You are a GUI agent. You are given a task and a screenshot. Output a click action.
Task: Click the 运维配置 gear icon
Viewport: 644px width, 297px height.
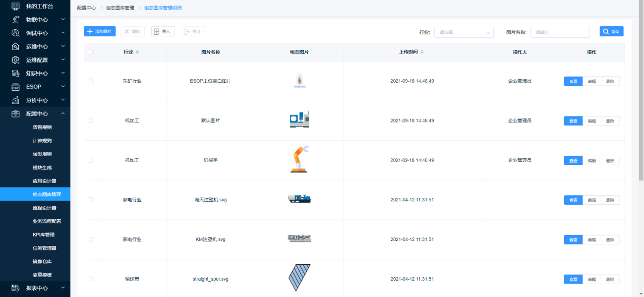coord(15,60)
